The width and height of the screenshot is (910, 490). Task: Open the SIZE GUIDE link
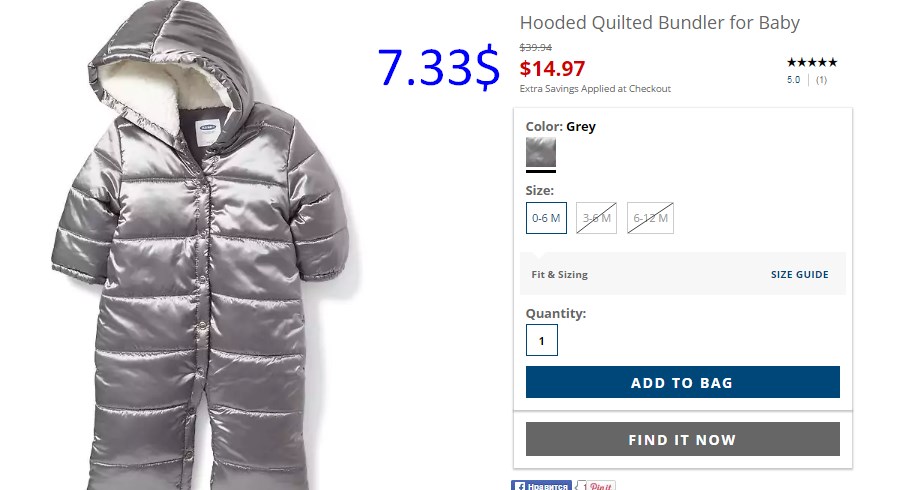tap(800, 275)
